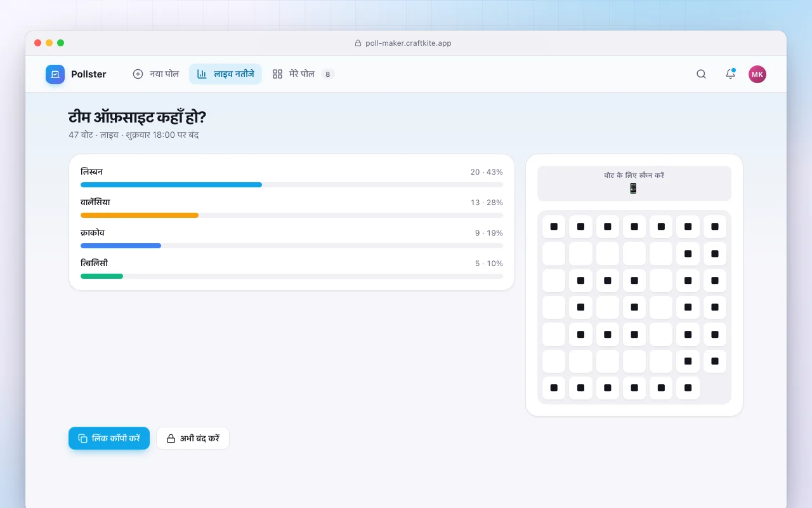Screen dimensions: 812x508
Task: Click the Pollster brand name
Action: (x=89, y=74)
